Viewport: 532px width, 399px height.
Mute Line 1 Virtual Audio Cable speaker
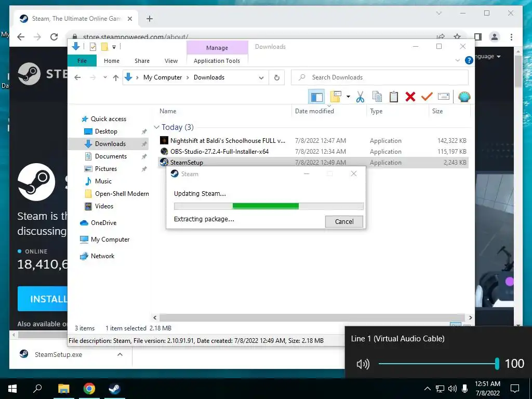pyautogui.click(x=363, y=364)
